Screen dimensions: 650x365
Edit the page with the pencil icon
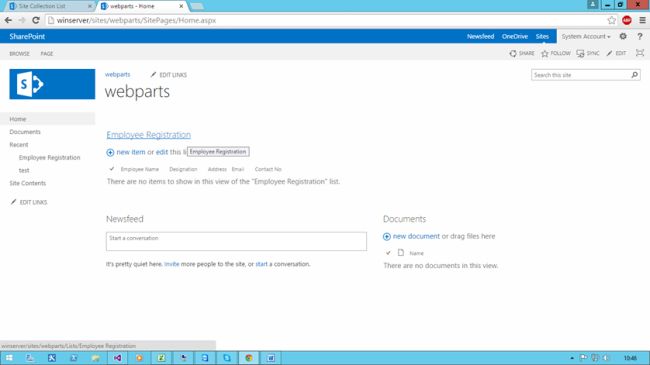tap(609, 54)
